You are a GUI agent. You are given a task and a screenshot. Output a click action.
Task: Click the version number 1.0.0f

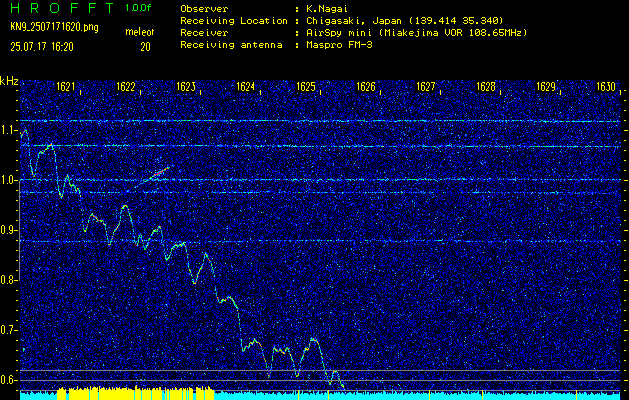(x=138, y=8)
